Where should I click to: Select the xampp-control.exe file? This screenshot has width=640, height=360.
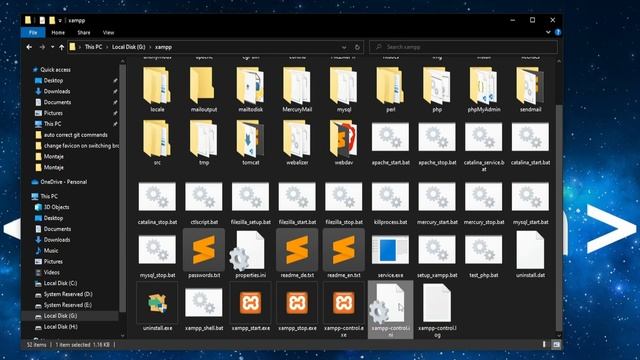[x=343, y=310]
